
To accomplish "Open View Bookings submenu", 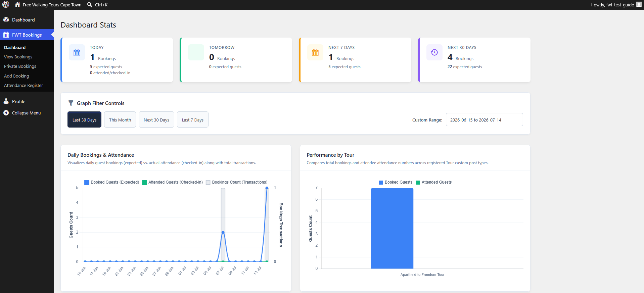I will point(18,57).
